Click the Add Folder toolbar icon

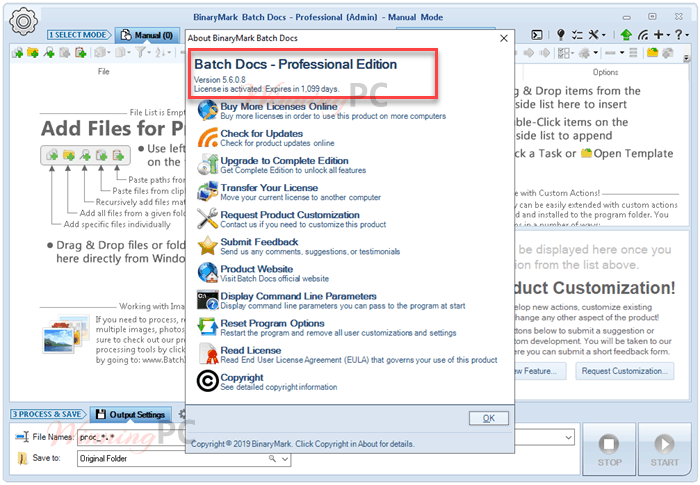pos(33,53)
